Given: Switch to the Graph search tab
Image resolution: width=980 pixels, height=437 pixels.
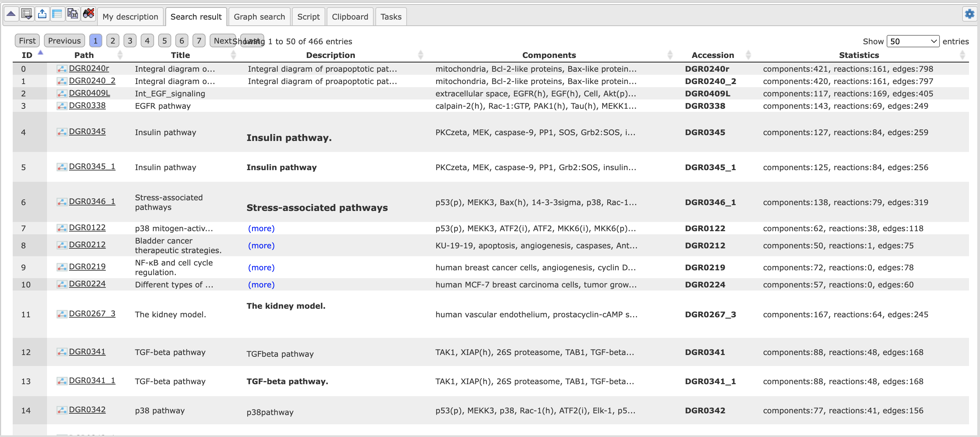Looking at the screenshot, I should [x=259, y=17].
